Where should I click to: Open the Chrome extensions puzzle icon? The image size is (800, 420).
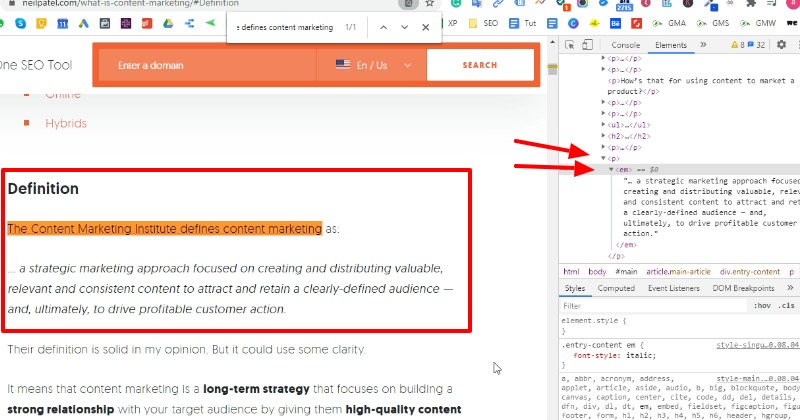click(751, 4)
